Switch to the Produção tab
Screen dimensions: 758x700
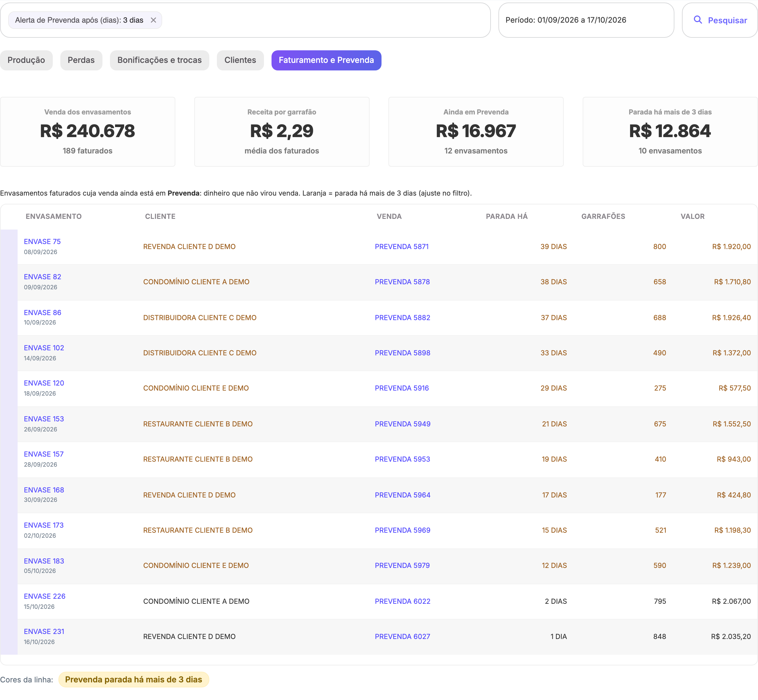[x=26, y=60]
